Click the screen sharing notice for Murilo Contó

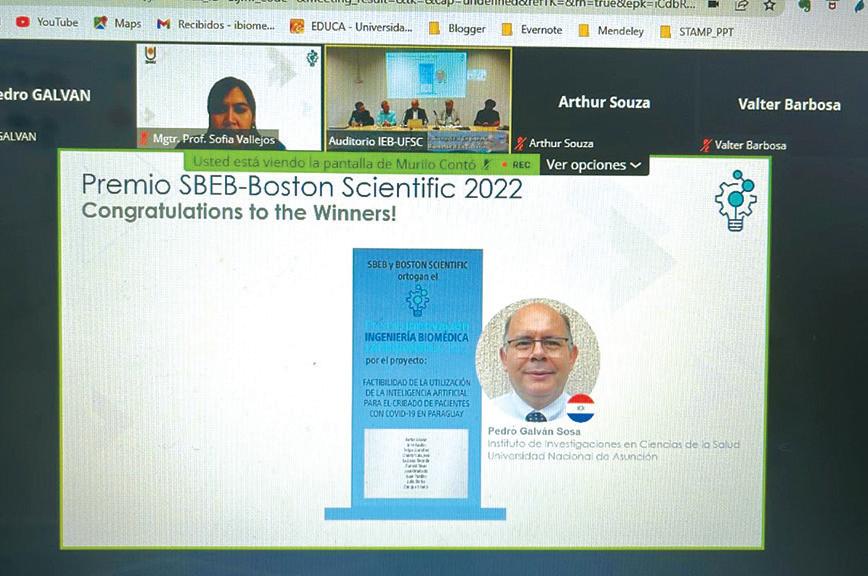pos(334,163)
